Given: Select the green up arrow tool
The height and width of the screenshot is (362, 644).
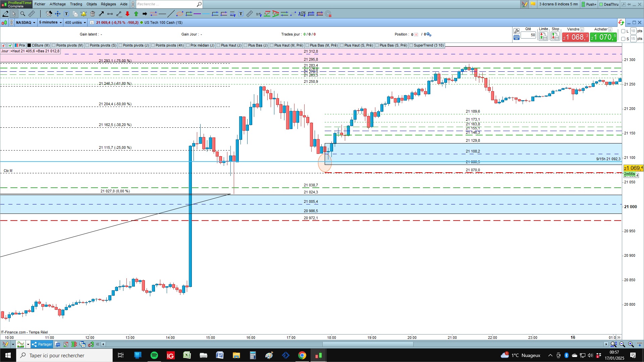Looking at the screenshot, I should click(136, 14).
